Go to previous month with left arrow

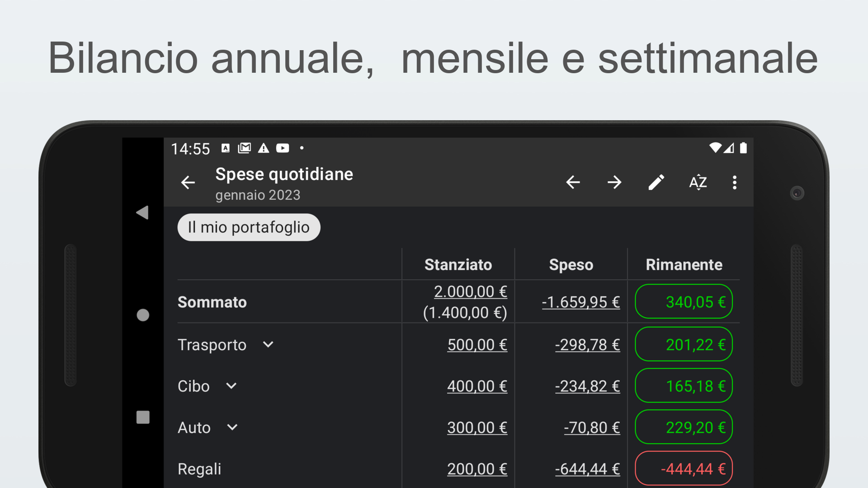573,183
